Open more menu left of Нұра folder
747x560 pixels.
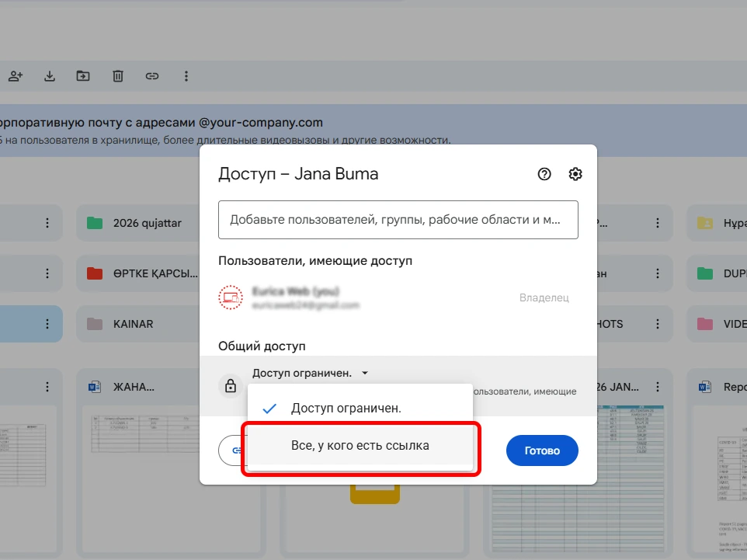[658, 223]
